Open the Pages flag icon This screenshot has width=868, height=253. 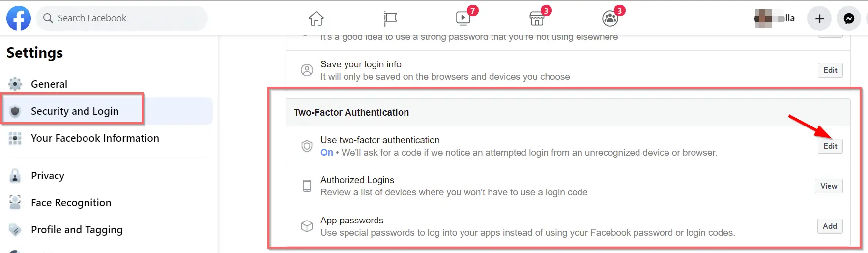(390, 18)
